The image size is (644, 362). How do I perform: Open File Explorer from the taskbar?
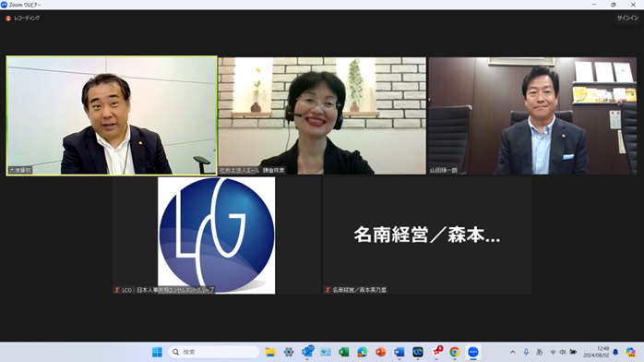click(x=270, y=352)
